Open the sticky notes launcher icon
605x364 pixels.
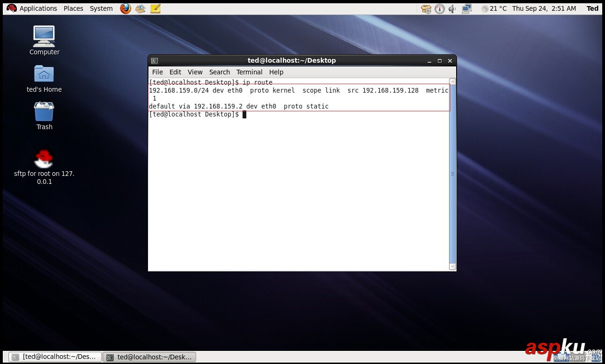[155, 8]
